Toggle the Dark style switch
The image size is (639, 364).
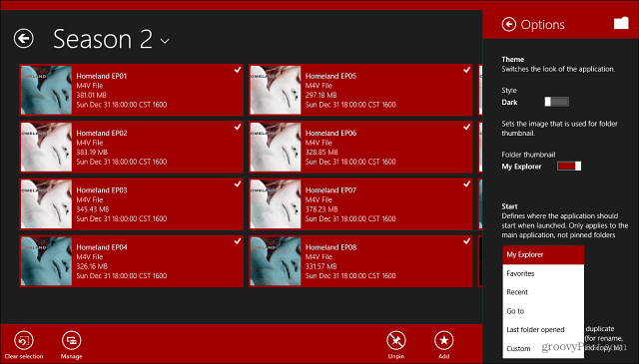(557, 102)
